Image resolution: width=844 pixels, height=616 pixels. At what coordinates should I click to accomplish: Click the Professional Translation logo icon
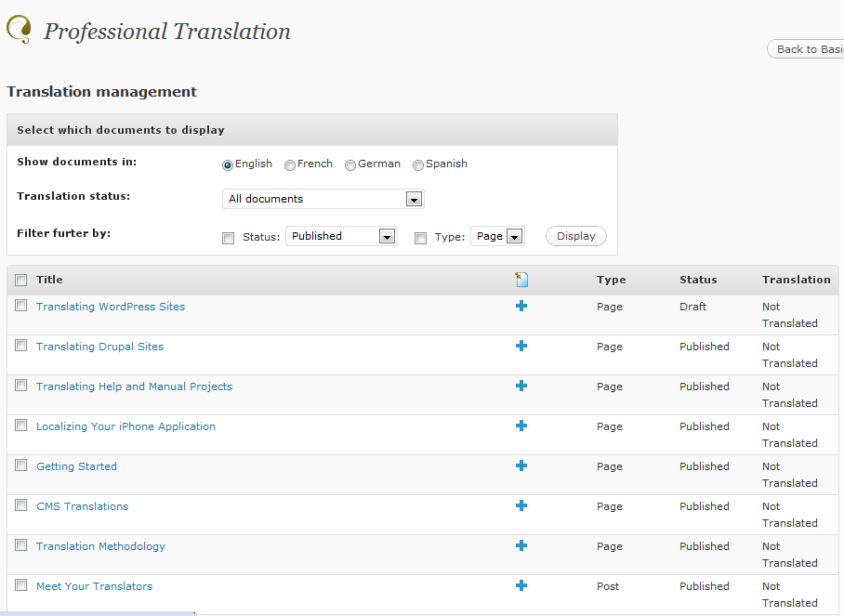pyautogui.click(x=19, y=29)
